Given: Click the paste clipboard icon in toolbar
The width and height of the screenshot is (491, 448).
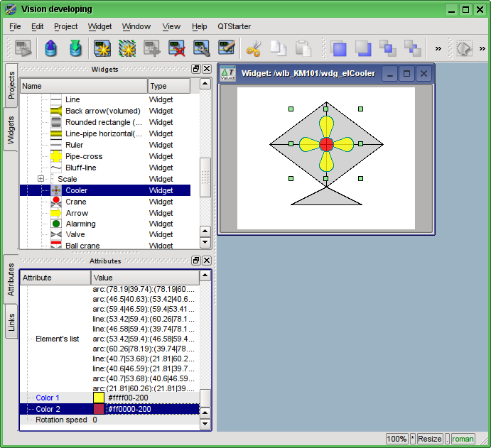Looking at the screenshot, I should (x=303, y=48).
